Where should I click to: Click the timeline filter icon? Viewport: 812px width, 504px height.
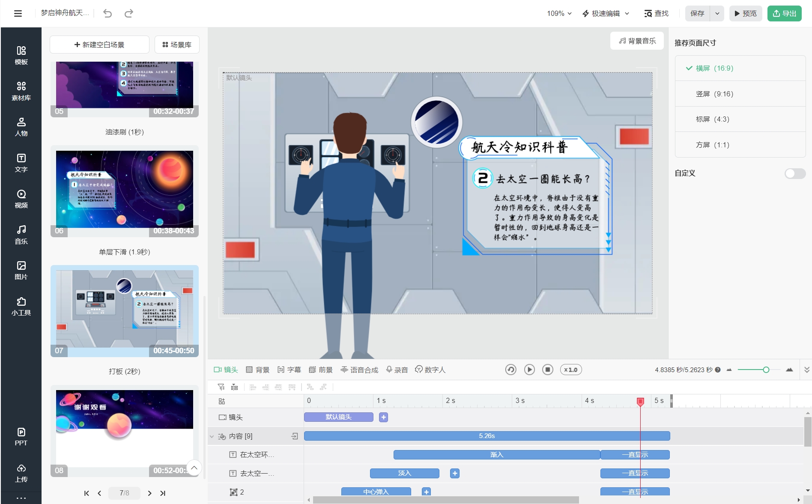point(221,387)
